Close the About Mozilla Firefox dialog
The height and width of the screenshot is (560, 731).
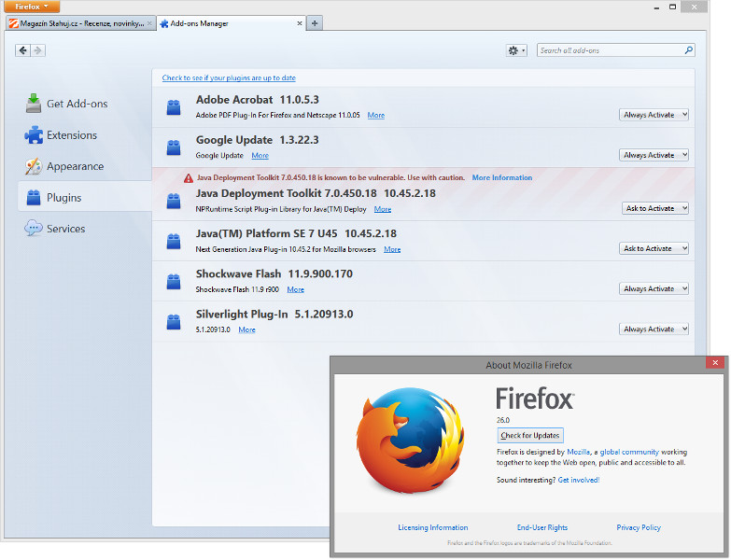coord(715,362)
